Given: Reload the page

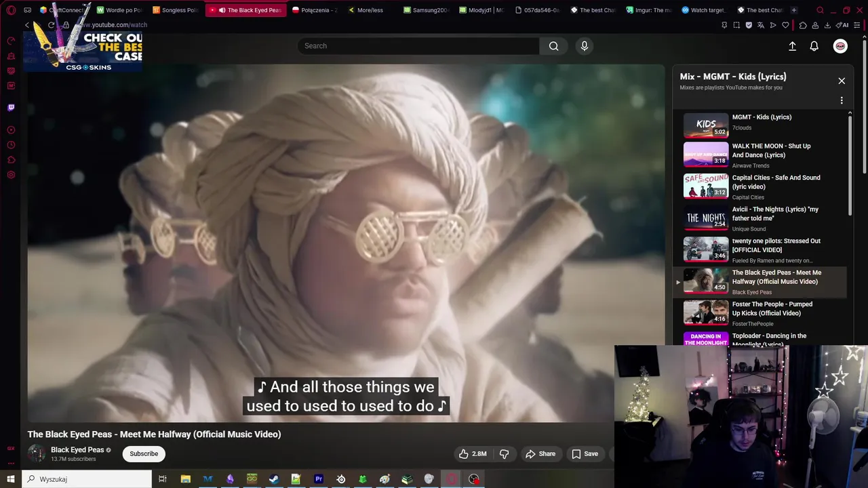Looking at the screenshot, I should (x=51, y=25).
